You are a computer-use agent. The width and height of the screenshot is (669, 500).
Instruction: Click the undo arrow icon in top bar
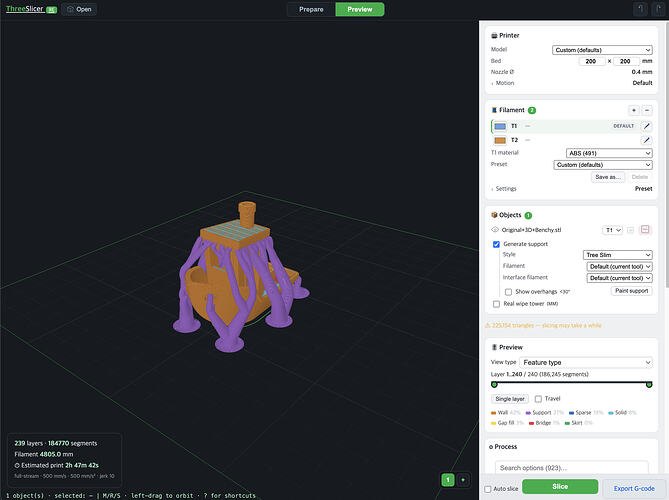click(640, 9)
